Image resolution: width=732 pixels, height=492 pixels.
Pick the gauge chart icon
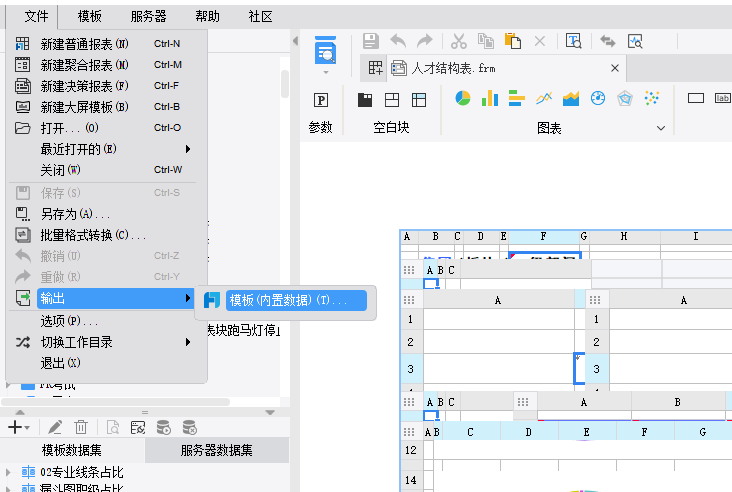tap(598, 98)
